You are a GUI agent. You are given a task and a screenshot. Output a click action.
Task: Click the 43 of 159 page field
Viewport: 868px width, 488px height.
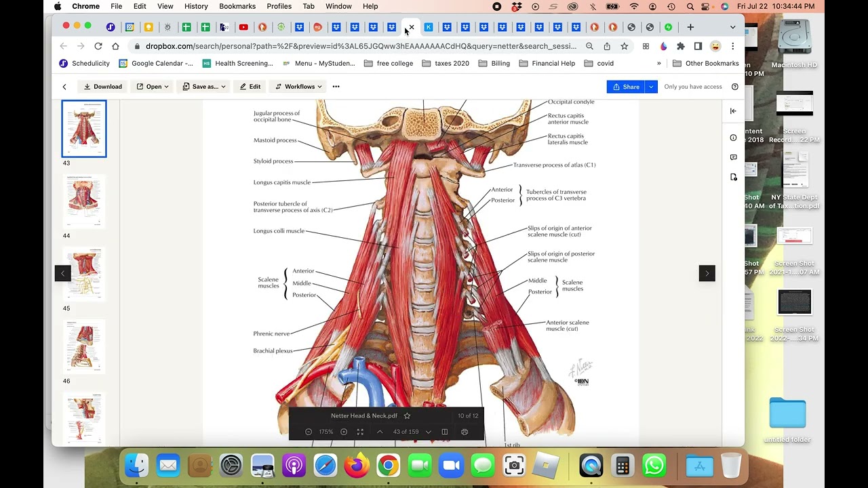click(406, 432)
